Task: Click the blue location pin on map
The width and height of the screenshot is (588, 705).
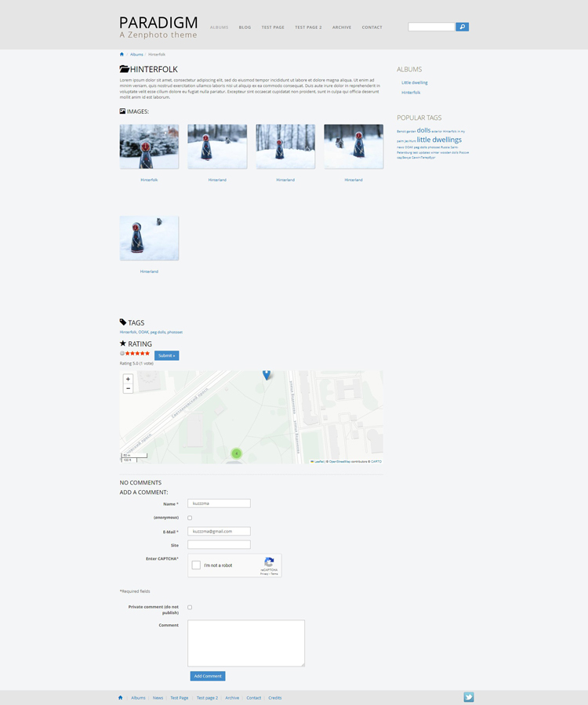Action: (x=267, y=375)
